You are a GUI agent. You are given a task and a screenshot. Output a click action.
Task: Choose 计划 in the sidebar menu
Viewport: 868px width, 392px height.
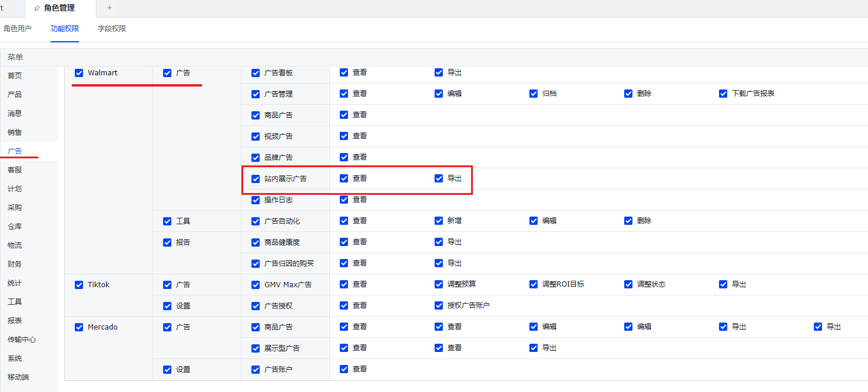15,189
